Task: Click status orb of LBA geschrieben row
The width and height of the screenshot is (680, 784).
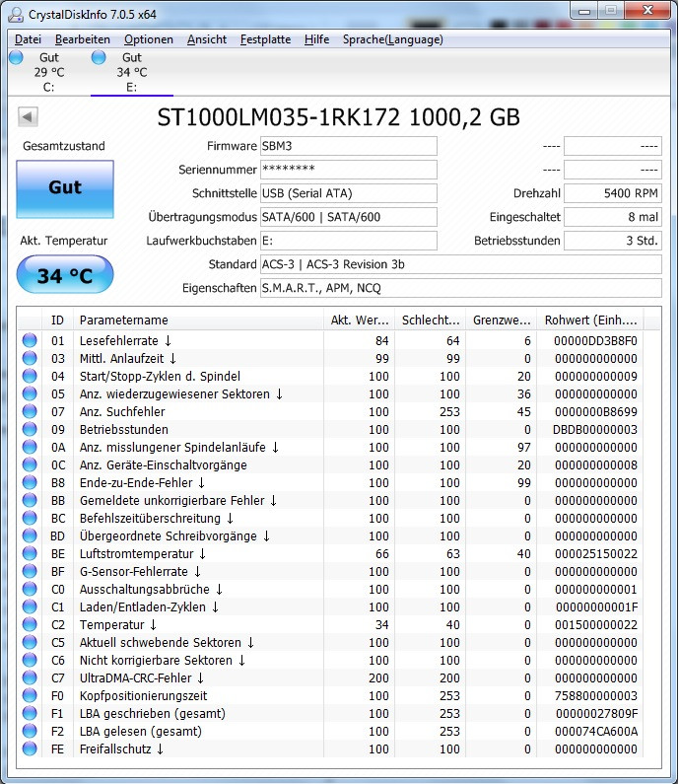Action: [x=30, y=714]
